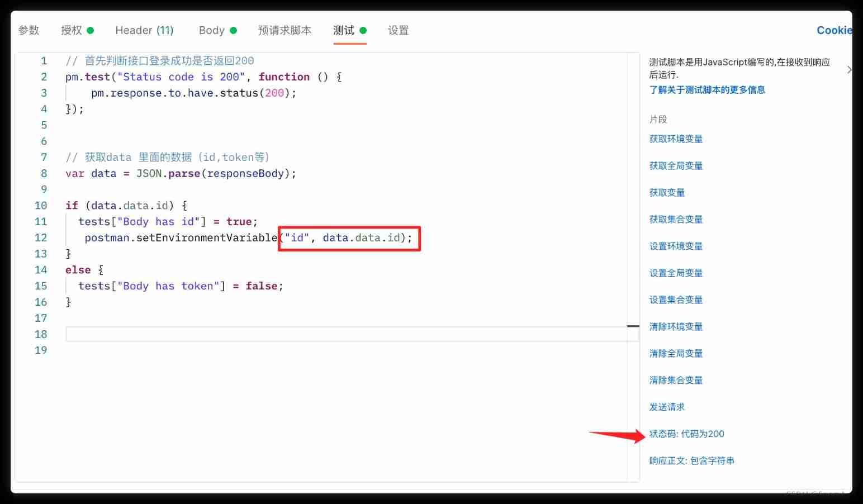863x504 pixels.
Task: Open the 授权 tab
Action: point(77,30)
